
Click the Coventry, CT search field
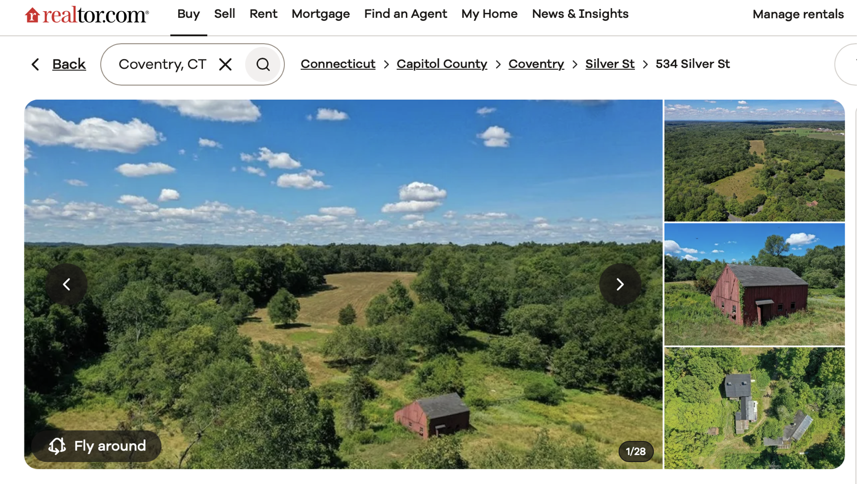coord(162,64)
